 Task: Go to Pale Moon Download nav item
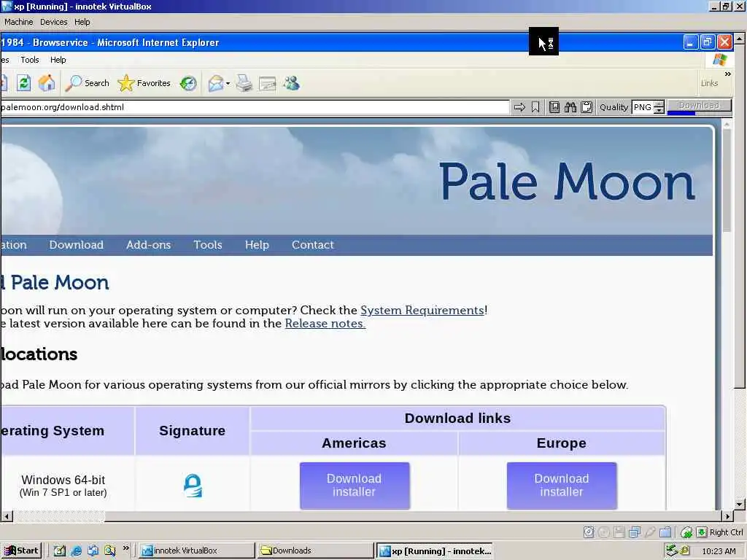click(76, 245)
